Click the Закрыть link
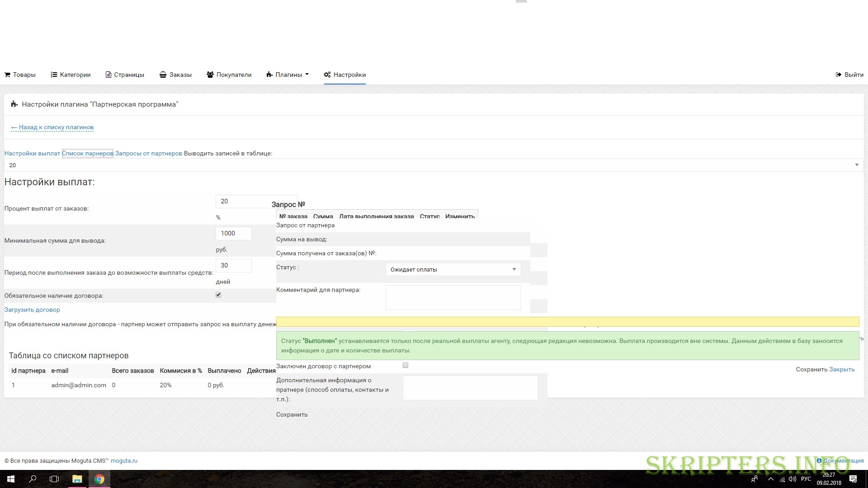 [x=842, y=369]
